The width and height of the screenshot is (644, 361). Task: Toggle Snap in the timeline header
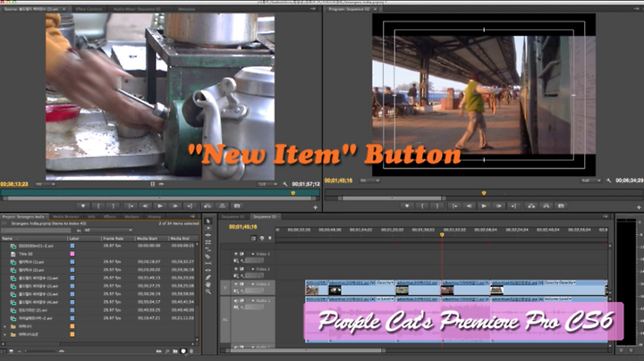pyautogui.click(x=254, y=239)
